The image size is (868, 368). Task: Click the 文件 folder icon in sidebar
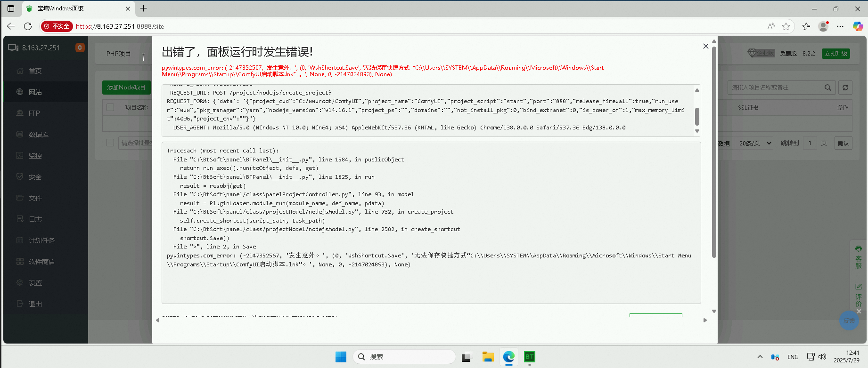[x=20, y=198]
